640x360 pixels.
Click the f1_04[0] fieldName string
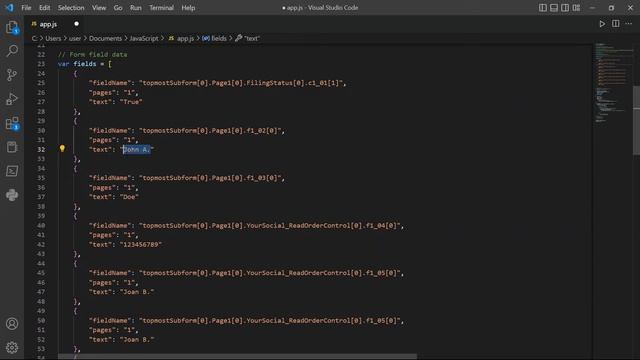click(x=271, y=225)
